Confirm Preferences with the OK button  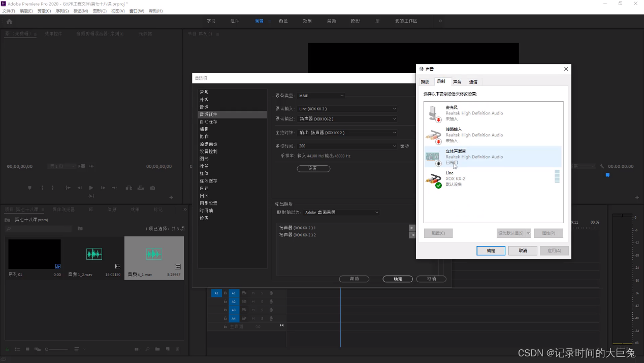click(398, 279)
